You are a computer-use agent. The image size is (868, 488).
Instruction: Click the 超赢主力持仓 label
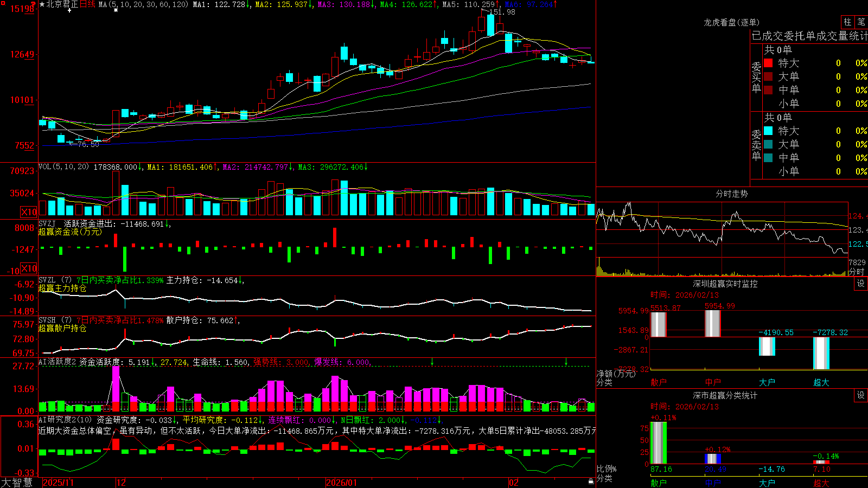tap(62, 288)
